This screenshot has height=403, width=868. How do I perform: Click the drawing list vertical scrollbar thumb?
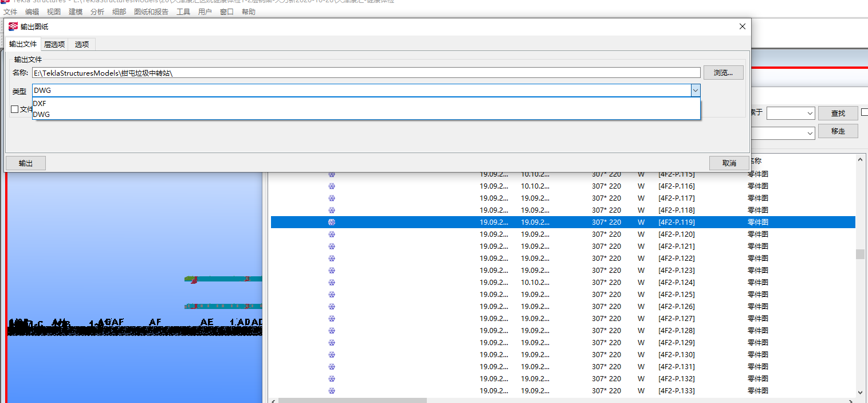point(860,254)
